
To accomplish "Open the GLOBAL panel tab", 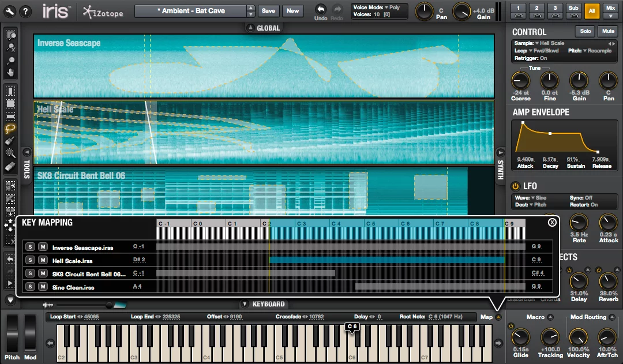I will [x=264, y=27].
